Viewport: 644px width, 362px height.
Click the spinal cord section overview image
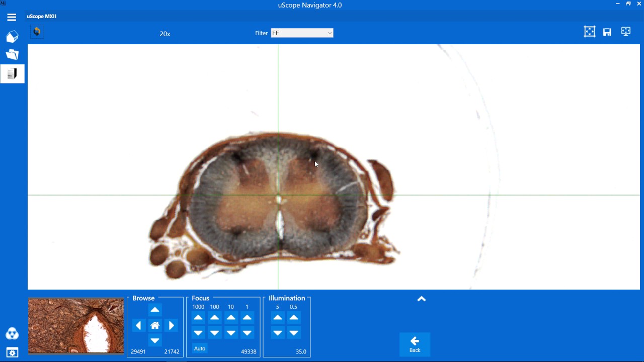334,167
